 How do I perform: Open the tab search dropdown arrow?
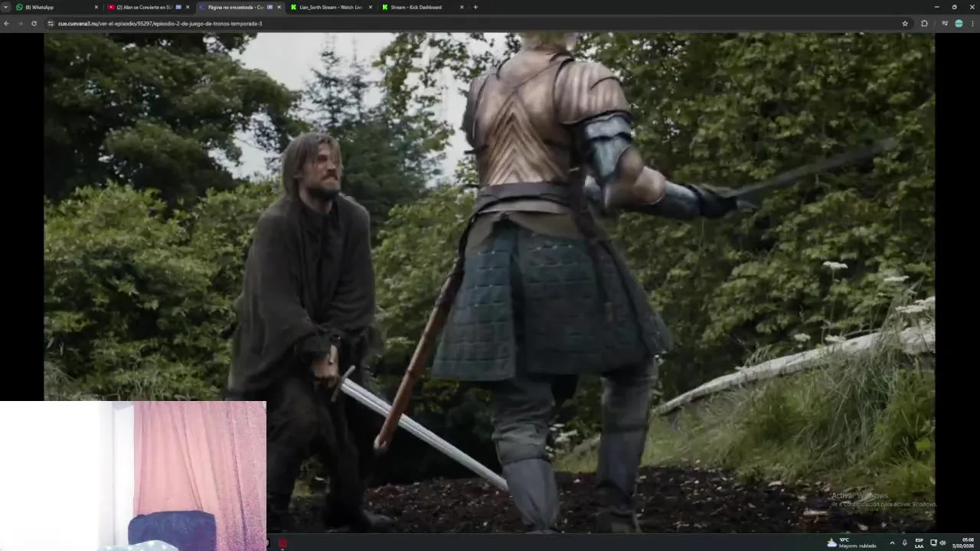point(5,7)
